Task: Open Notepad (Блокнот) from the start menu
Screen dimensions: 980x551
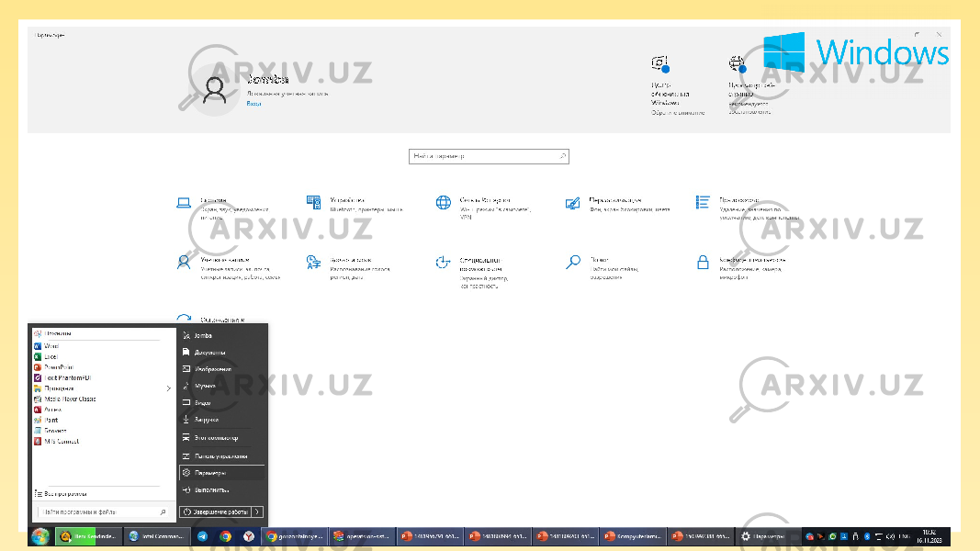Action: (50, 431)
